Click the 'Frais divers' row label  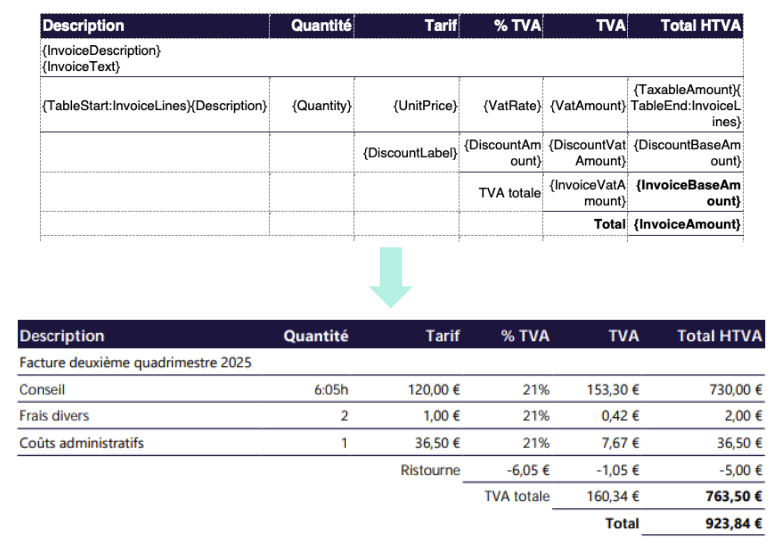tap(54, 416)
